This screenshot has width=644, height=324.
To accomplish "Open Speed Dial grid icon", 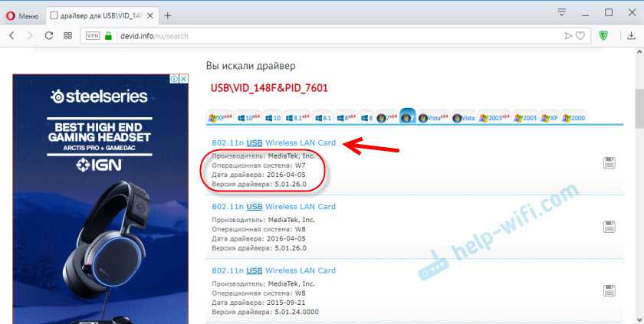I will (68, 35).
